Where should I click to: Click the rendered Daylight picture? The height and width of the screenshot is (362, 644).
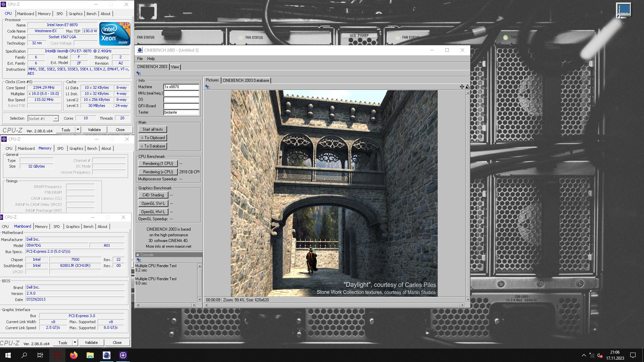(334, 193)
